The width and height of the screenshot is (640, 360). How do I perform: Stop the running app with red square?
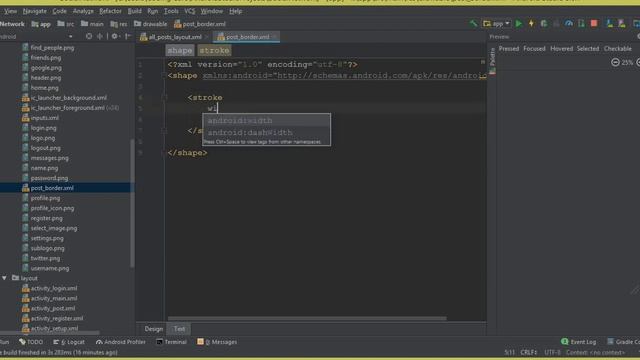(x=594, y=24)
